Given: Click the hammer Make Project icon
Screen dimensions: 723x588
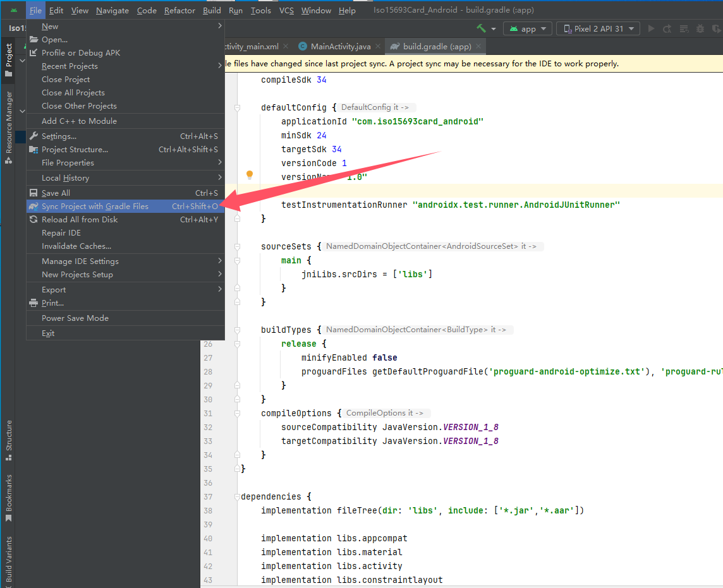Looking at the screenshot, I should [482, 28].
